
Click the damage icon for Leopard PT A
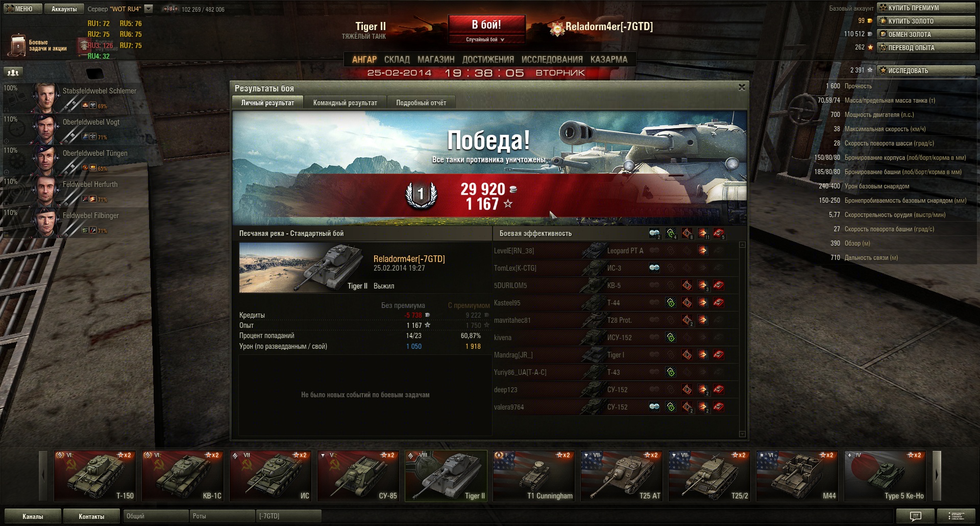[703, 251]
